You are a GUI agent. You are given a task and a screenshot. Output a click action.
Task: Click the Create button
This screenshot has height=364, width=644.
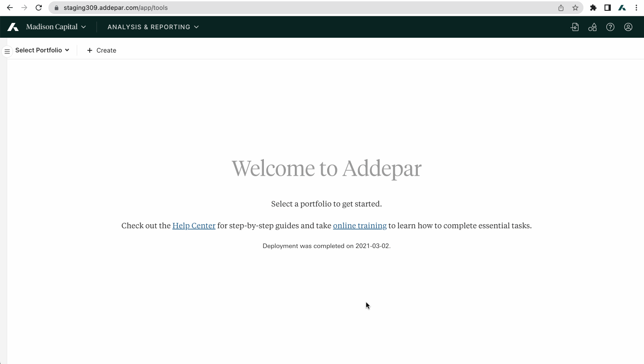101,50
